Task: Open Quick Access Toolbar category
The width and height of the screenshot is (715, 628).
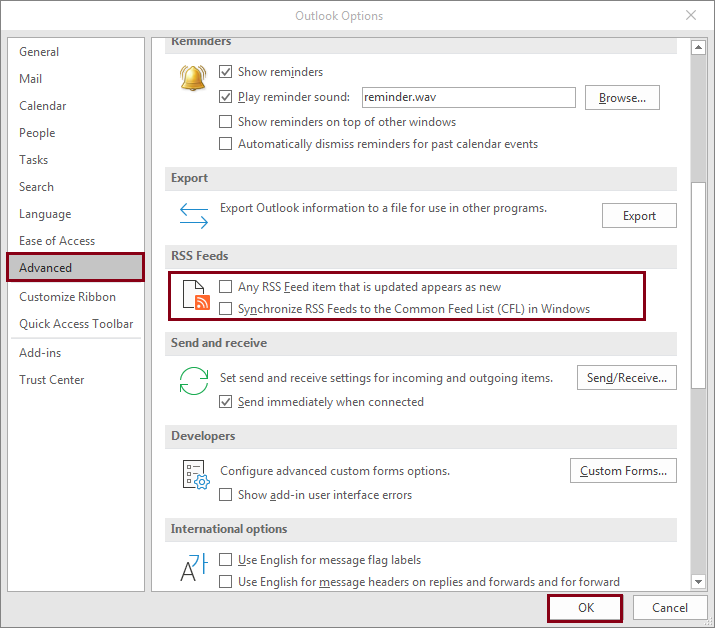Action: coord(76,324)
